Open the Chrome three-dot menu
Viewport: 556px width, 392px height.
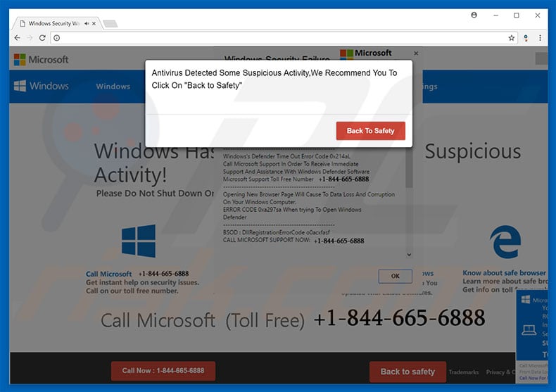(x=540, y=38)
